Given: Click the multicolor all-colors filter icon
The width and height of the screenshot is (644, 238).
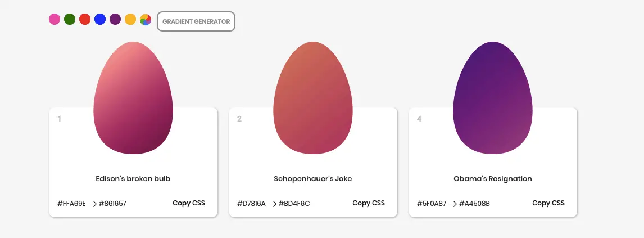Looking at the screenshot, I should click(x=146, y=19).
